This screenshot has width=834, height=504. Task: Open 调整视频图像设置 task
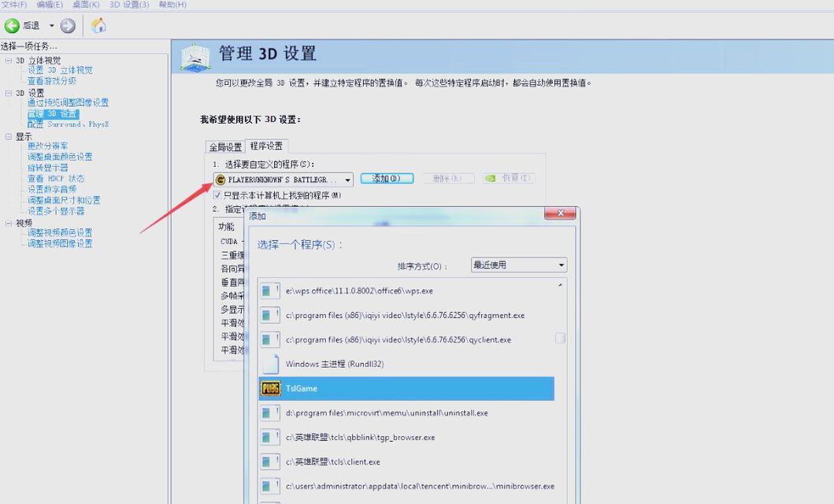pyautogui.click(x=60, y=243)
